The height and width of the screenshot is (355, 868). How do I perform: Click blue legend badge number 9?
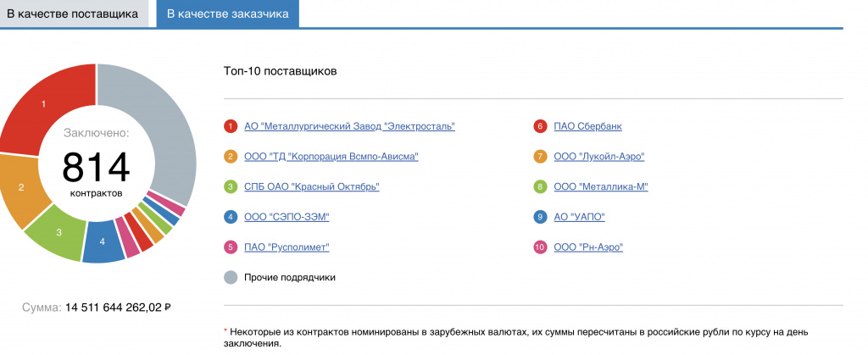point(540,217)
